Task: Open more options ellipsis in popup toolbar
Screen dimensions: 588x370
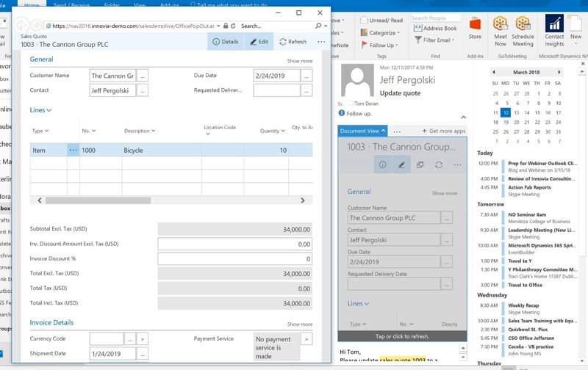Action: (321, 42)
